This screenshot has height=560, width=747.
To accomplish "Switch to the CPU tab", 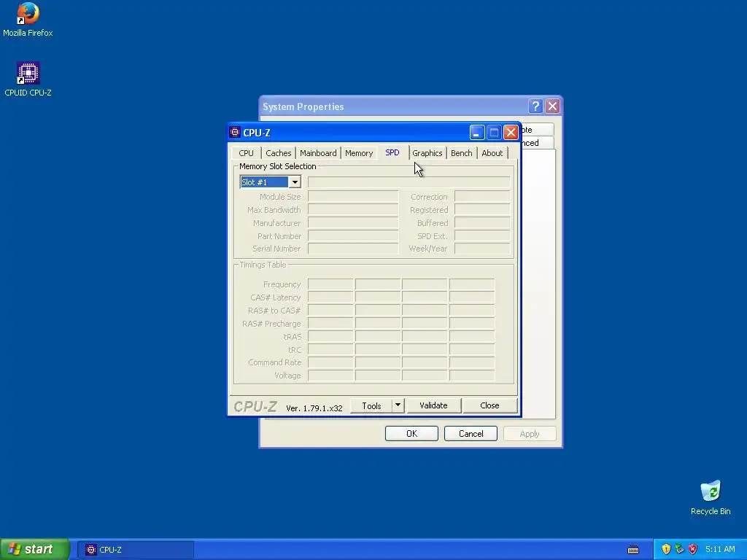I will pos(247,153).
